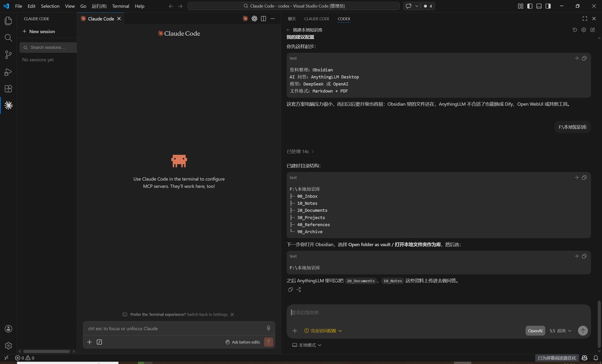The width and height of the screenshot is (602, 364).
Task: Open errors and warnings in status bar
Action: click(25, 358)
